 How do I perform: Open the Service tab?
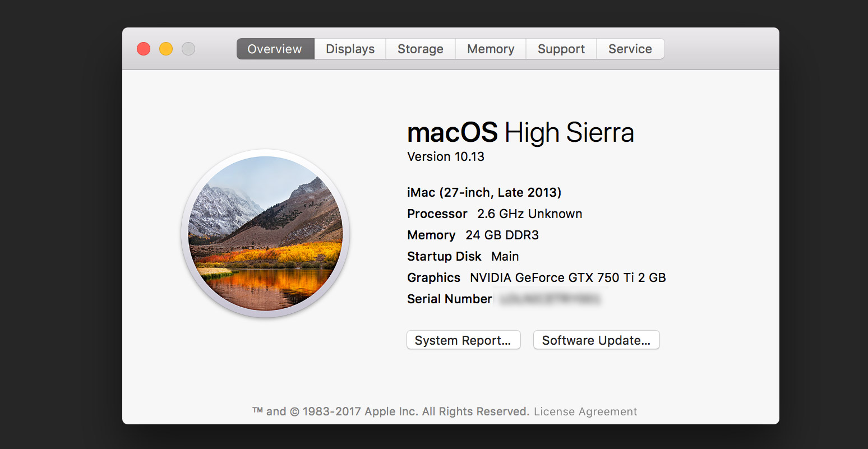point(630,49)
